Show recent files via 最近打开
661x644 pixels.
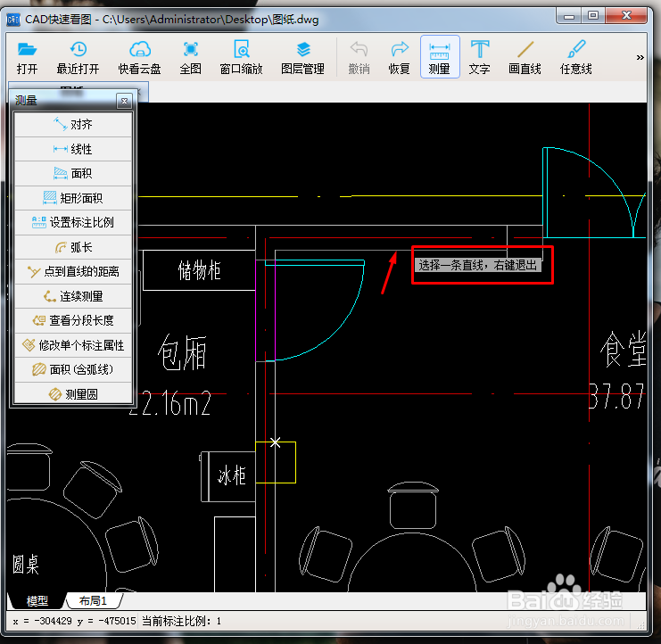click(x=78, y=58)
